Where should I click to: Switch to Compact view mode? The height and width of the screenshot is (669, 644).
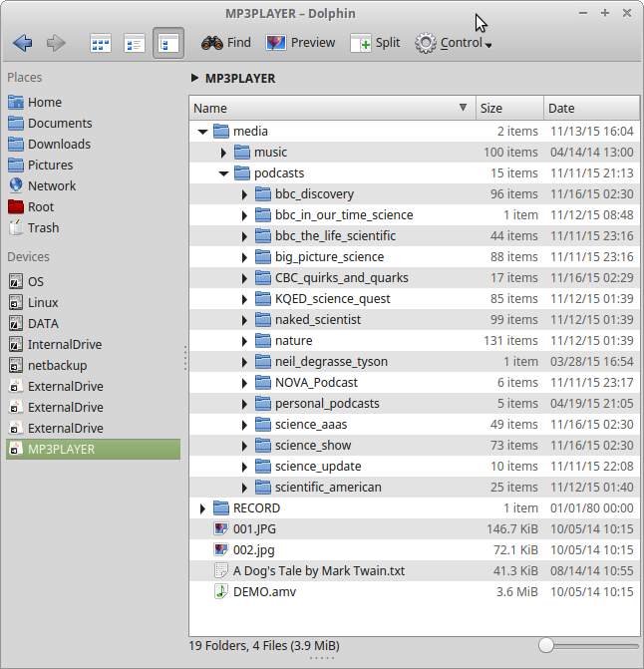pyautogui.click(x=135, y=43)
